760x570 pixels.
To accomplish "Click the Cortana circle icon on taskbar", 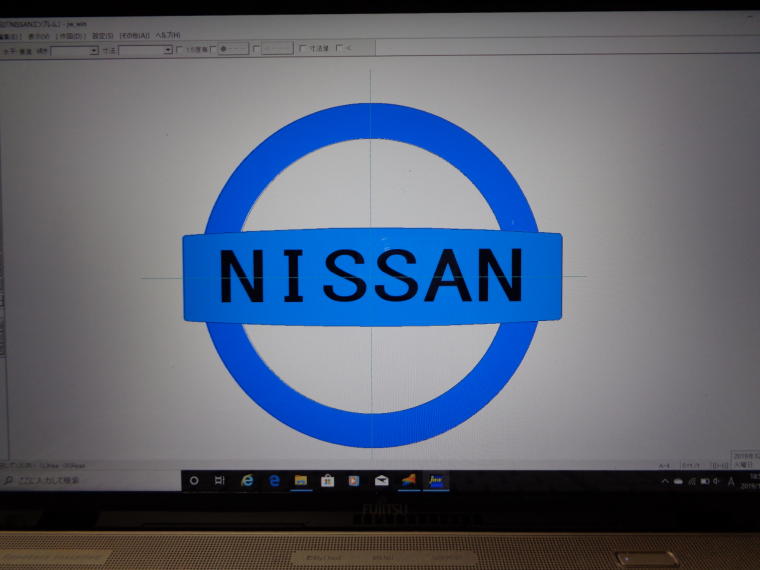I will tap(194, 480).
